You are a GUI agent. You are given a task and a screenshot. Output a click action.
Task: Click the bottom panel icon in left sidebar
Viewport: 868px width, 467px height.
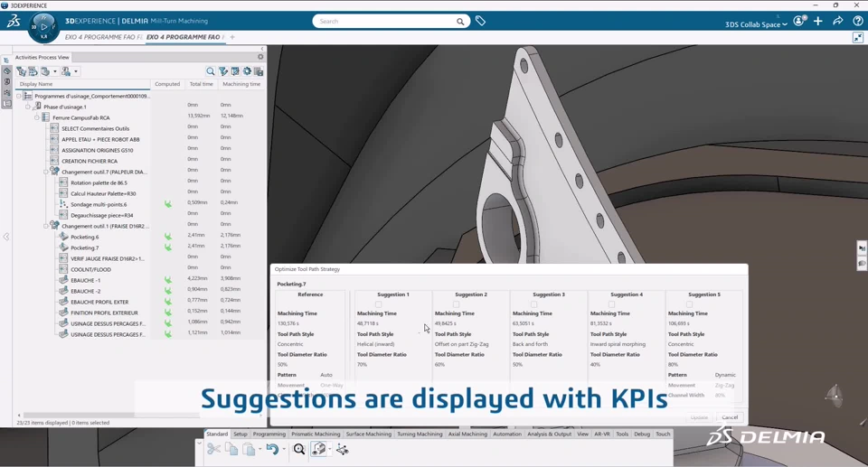coord(6,104)
